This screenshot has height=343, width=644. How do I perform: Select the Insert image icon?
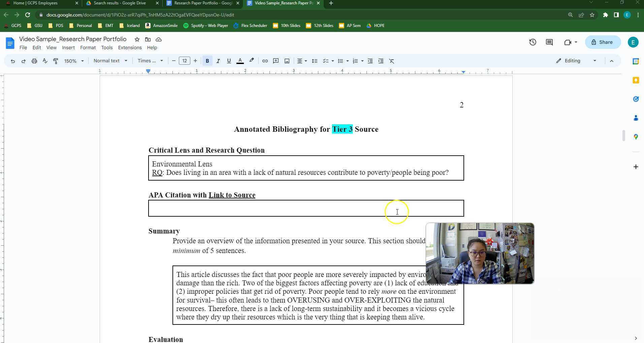click(x=287, y=61)
